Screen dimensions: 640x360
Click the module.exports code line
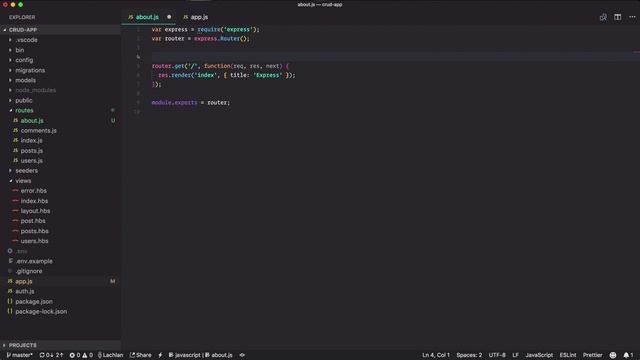click(x=191, y=102)
